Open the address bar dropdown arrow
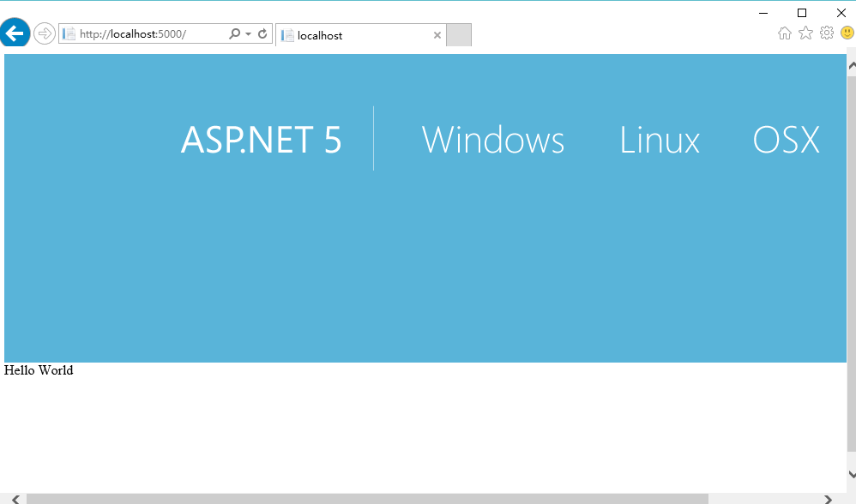Screen dimensions: 856x504 [x=249, y=33]
